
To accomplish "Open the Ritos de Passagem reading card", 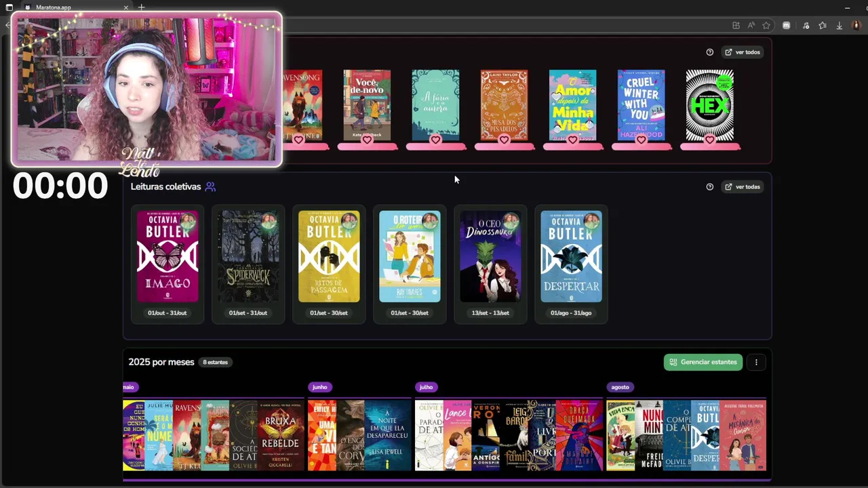I will 329,264.
